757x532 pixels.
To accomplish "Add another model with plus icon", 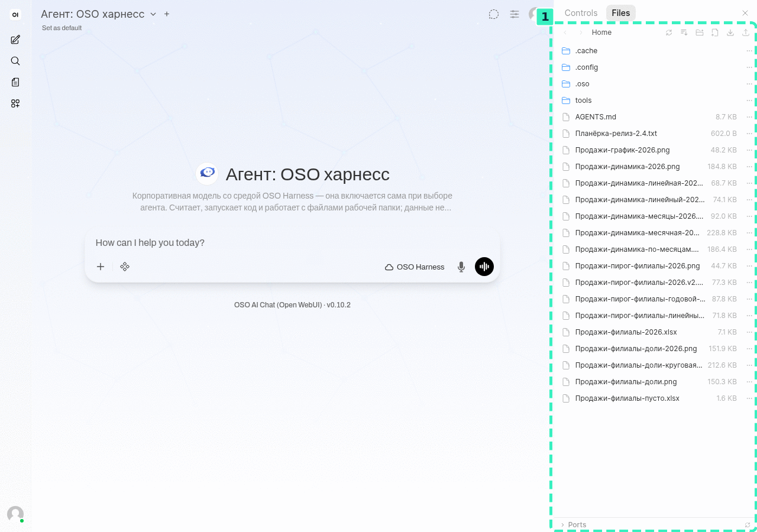I will tap(167, 14).
